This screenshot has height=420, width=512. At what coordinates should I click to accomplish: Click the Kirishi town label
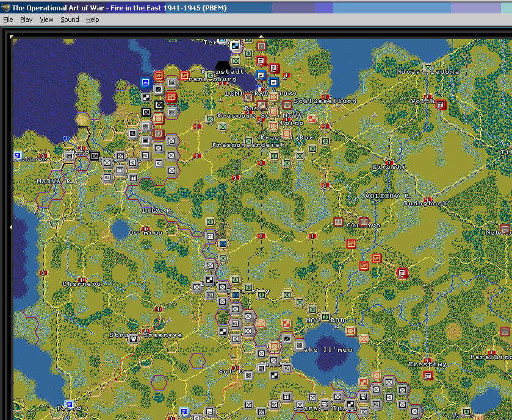coord(389,167)
